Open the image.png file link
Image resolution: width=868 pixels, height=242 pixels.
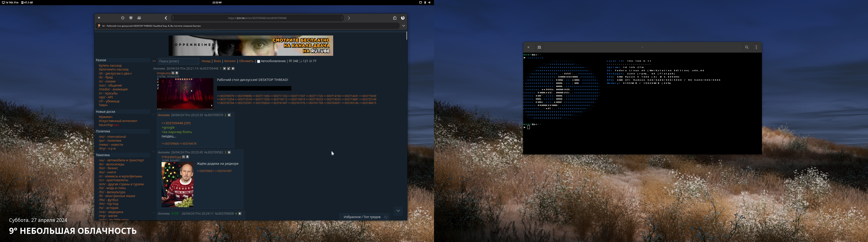click(163, 73)
